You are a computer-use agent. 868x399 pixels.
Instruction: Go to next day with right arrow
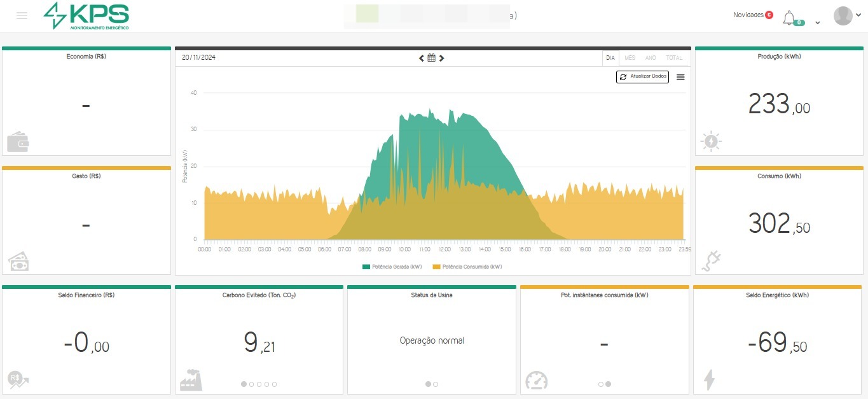tap(442, 58)
